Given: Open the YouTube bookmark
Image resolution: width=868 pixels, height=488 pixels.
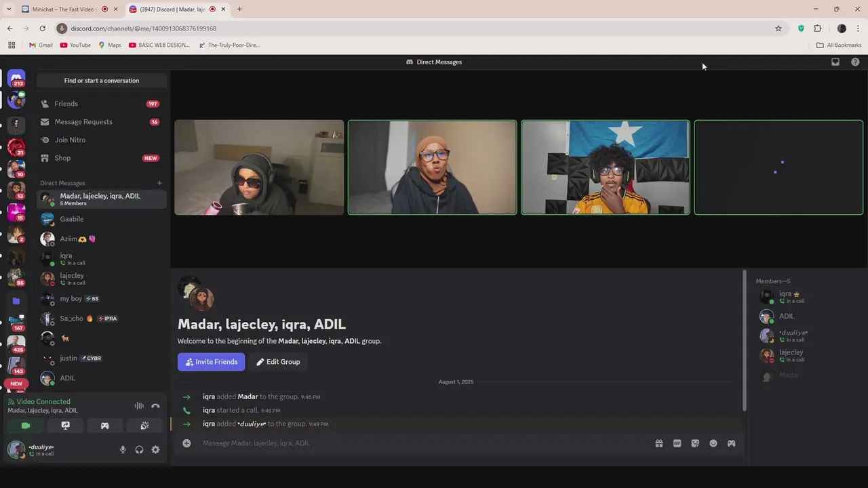Looking at the screenshot, I should (x=75, y=45).
